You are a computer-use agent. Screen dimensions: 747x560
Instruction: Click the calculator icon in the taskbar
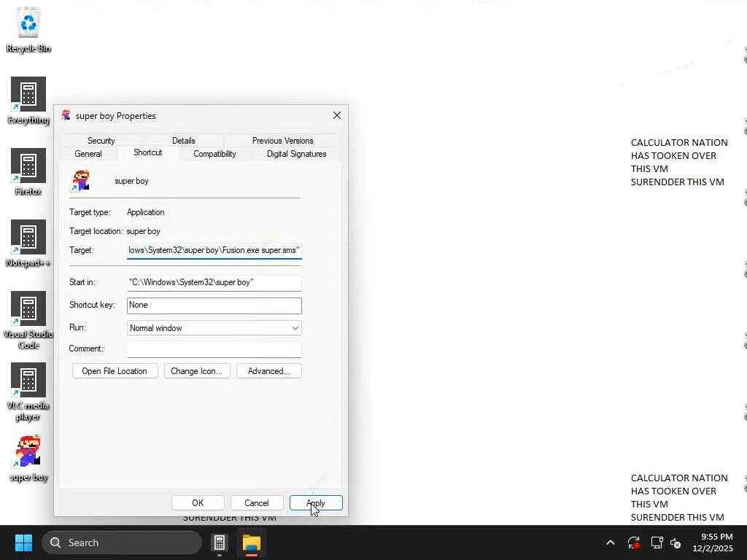219,542
